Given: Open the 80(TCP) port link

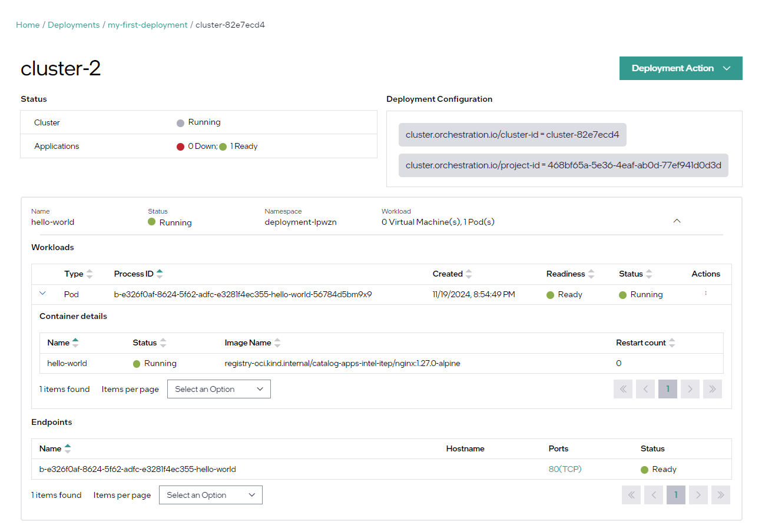Looking at the screenshot, I should (565, 469).
